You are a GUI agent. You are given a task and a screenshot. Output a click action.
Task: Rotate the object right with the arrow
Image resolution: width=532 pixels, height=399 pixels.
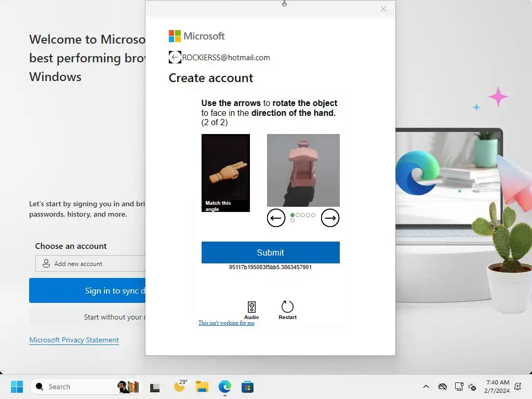point(330,218)
